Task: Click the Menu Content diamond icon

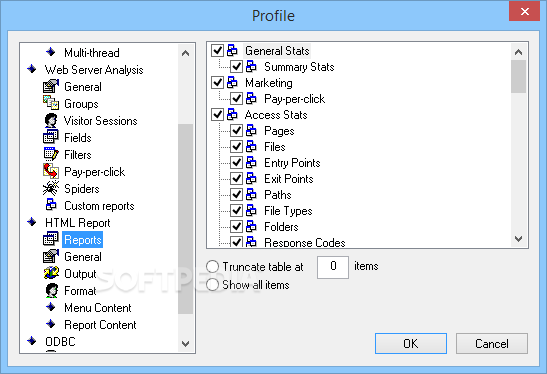Action: (x=51, y=307)
